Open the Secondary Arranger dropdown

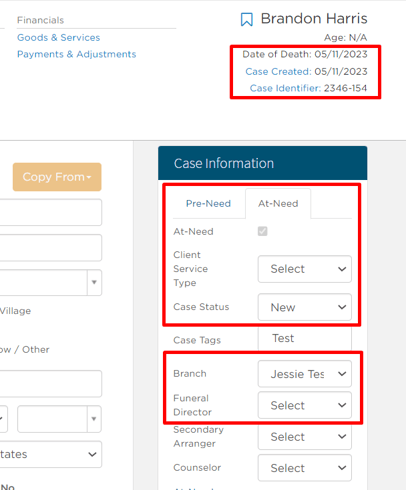(305, 436)
